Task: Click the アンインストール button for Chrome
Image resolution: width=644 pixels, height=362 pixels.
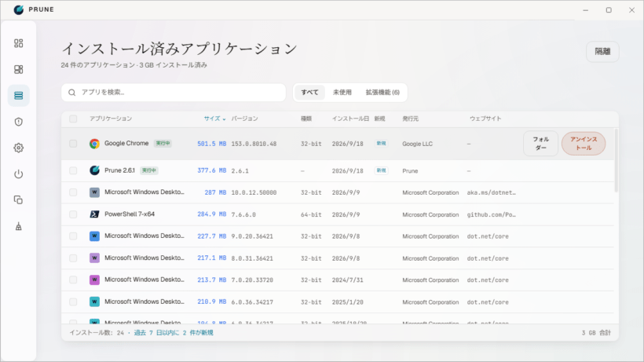Action: [584, 144]
